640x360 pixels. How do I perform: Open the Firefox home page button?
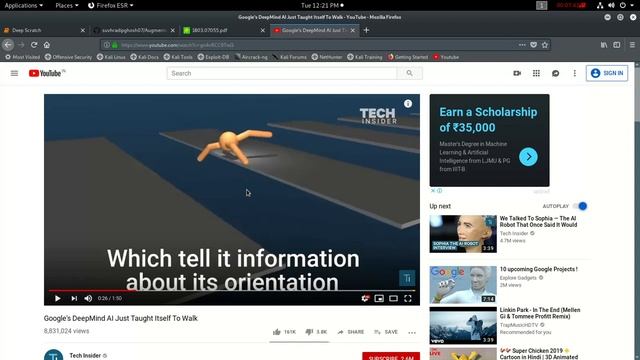(47, 45)
